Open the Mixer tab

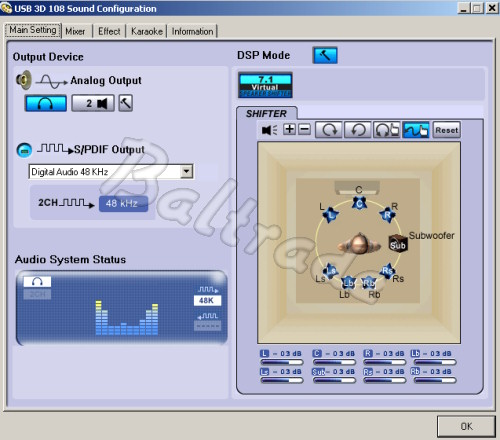(x=75, y=31)
